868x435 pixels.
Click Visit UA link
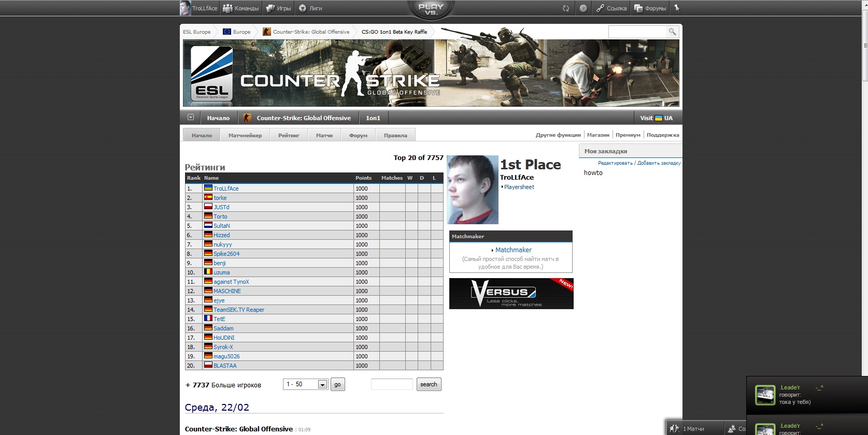pyautogui.click(x=656, y=118)
